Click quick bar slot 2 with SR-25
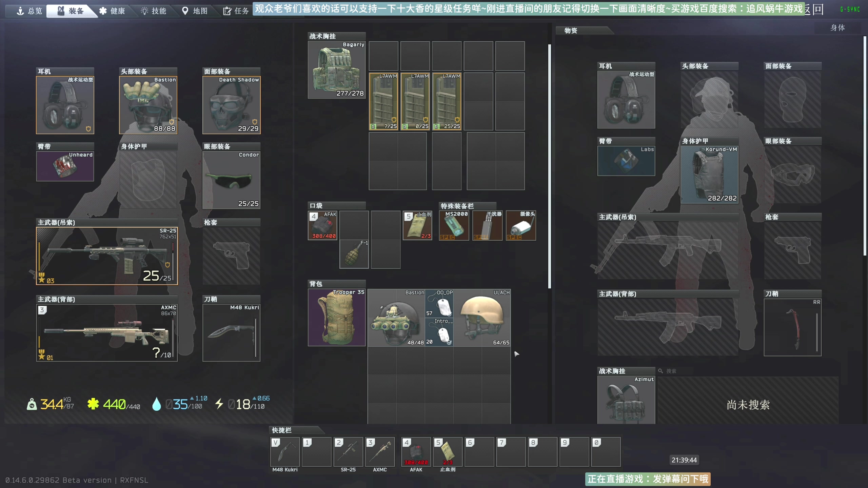This screenshot has height=488, width=868. 348,452
